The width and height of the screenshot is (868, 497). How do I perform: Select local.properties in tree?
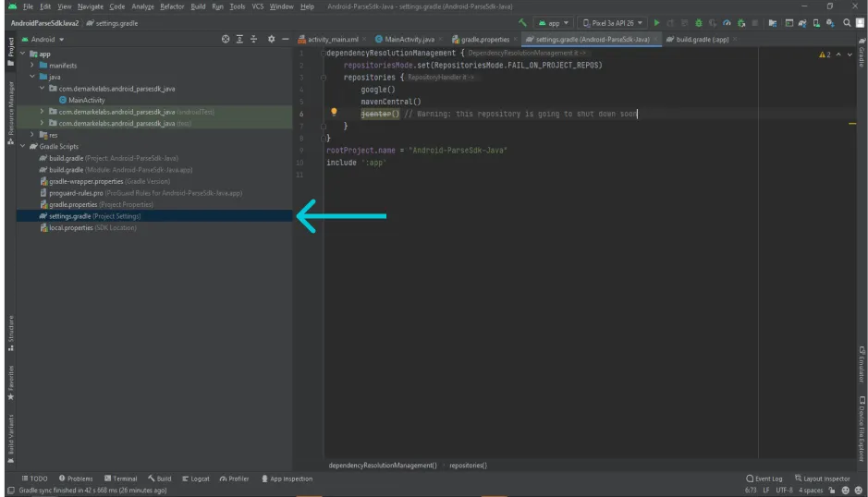(88, 227)
